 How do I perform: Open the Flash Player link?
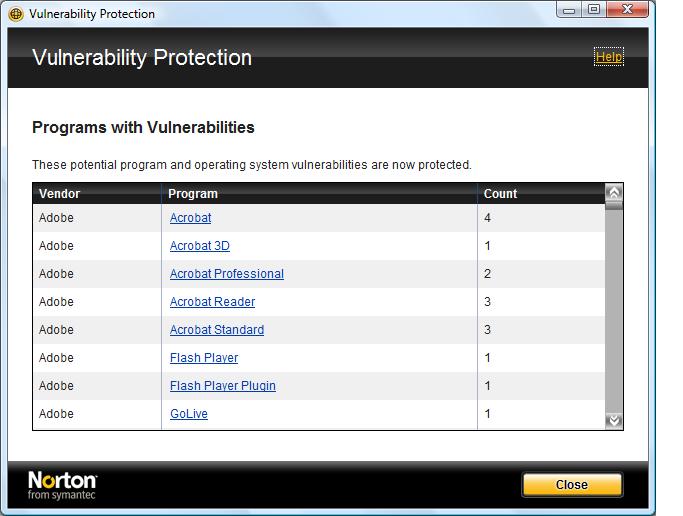pyautogui.click(x=204, y=357)
